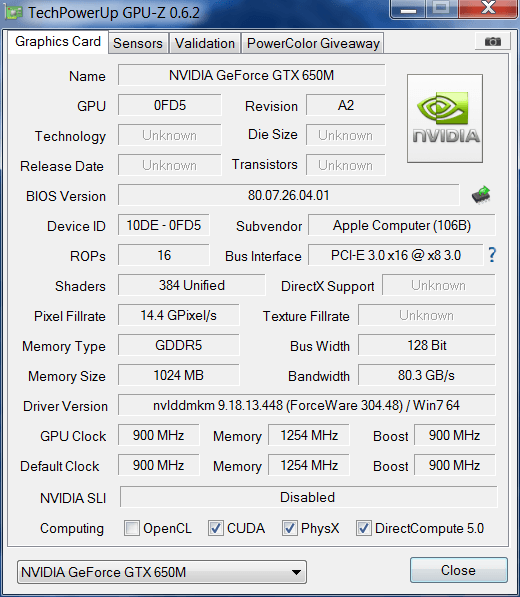Click the Driver Version text field

click(306, 405)
